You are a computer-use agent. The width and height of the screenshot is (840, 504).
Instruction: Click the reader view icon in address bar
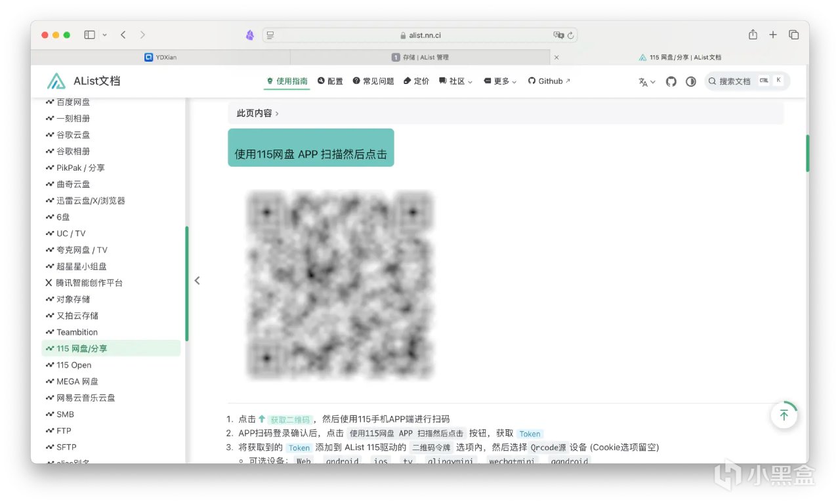(x=270, y=35)
